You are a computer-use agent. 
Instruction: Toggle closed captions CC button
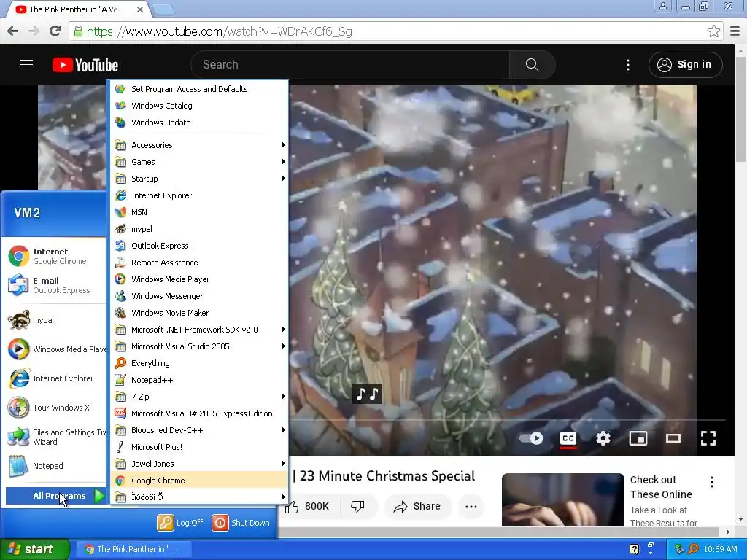click(568, 438)
